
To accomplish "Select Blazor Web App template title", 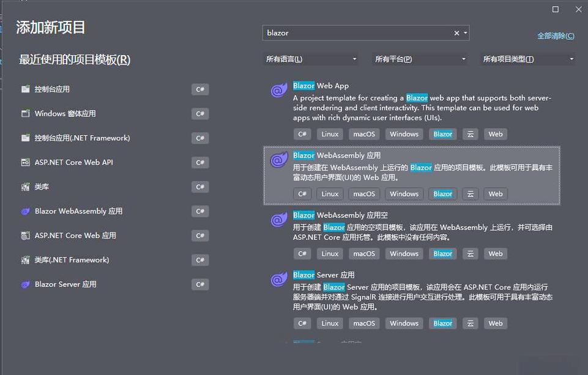I will click(321, 86).
